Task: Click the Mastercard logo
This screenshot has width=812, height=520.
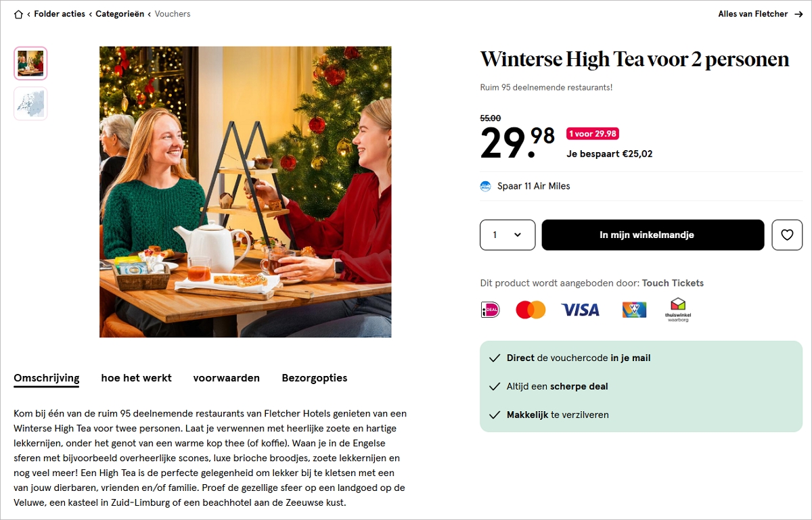Action: tap(531, 310)
